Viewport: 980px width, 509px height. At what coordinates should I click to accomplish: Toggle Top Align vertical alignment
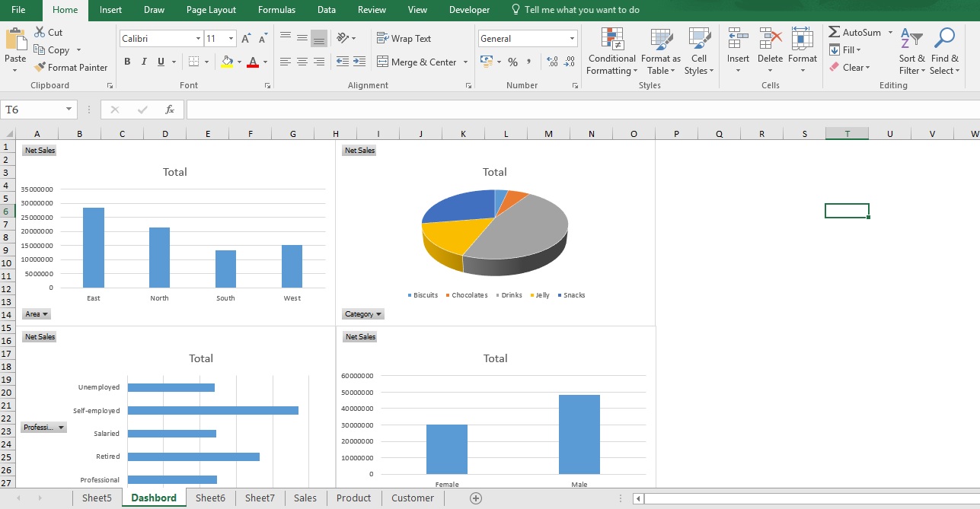pyautogui.click(x=286, y=37)
